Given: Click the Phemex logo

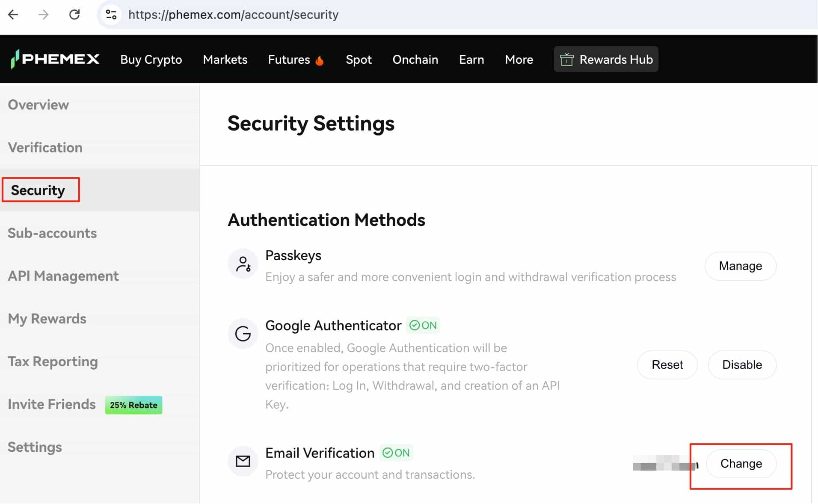Looking at the screenshot, I should pos(56,59).
